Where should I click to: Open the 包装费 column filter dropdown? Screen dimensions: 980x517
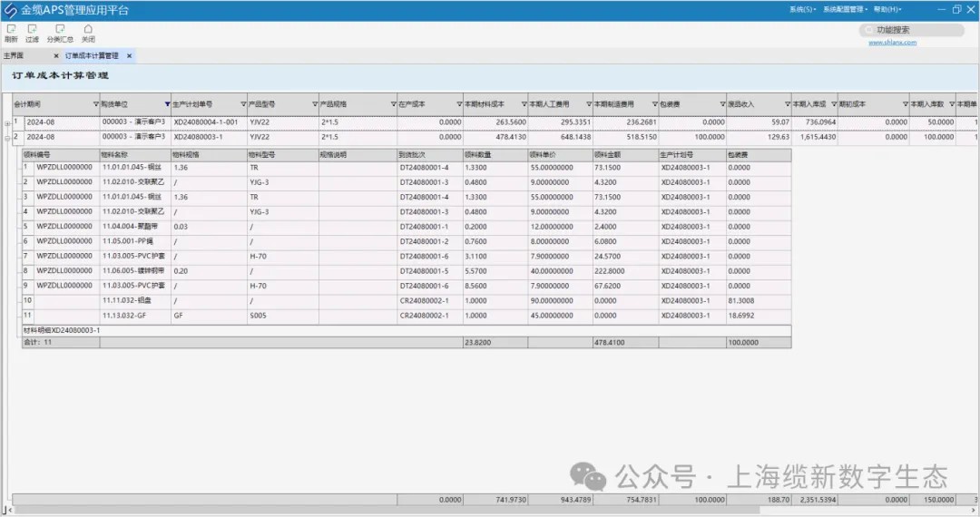point(720,104)
